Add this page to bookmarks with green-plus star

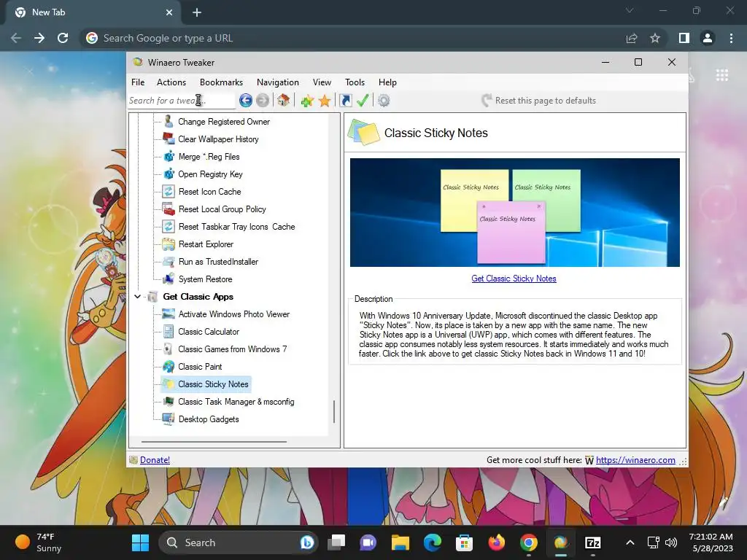307,101
